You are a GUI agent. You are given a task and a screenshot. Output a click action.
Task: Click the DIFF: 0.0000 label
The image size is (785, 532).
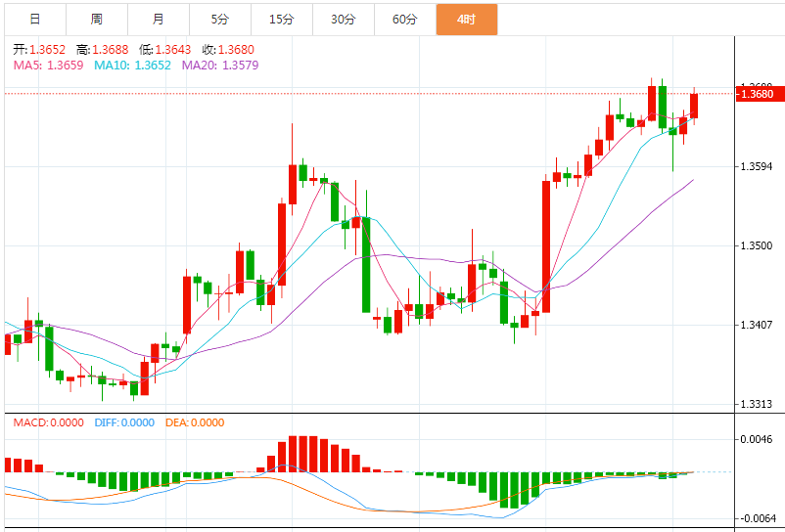tap(124, 422)
